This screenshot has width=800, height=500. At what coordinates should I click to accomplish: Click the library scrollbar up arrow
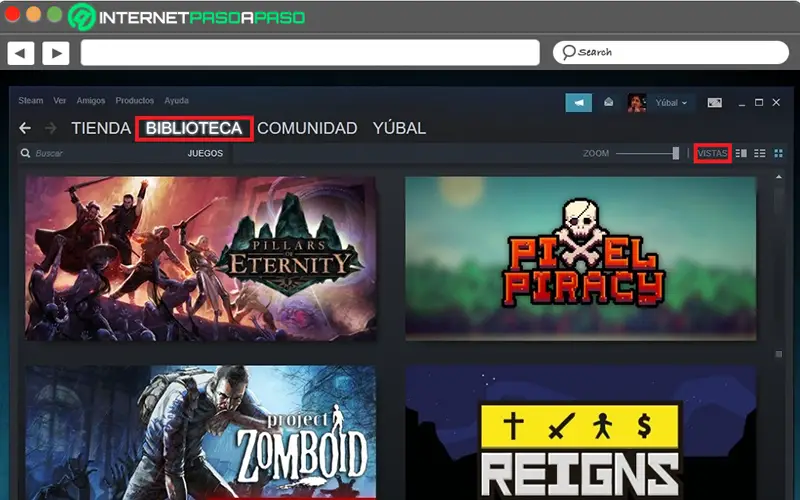pos(779,177)
